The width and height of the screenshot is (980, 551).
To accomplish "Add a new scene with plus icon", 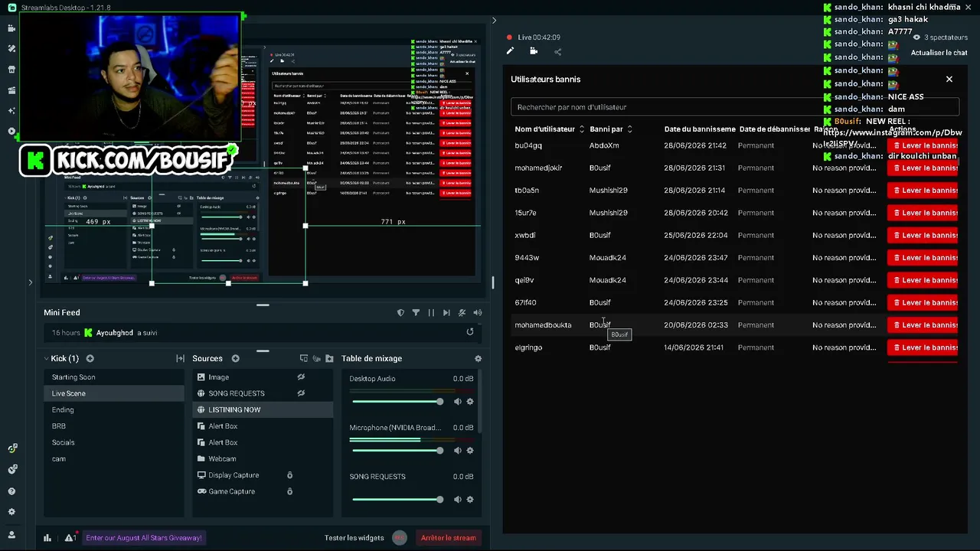I will pos(90,358).
